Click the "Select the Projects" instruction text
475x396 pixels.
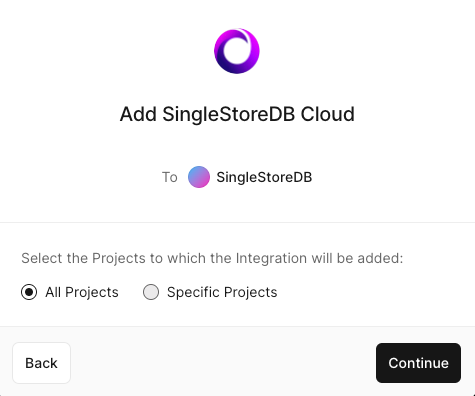[212, 258]
